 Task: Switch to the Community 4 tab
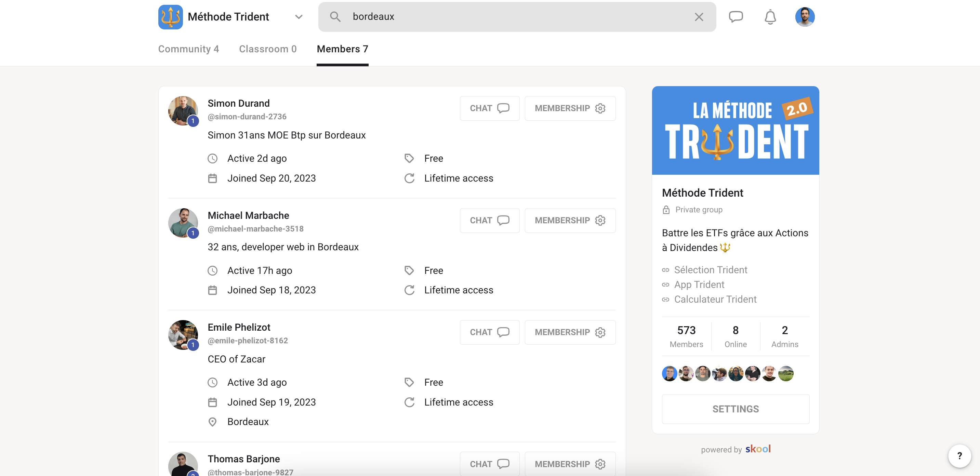pos(188,49)
